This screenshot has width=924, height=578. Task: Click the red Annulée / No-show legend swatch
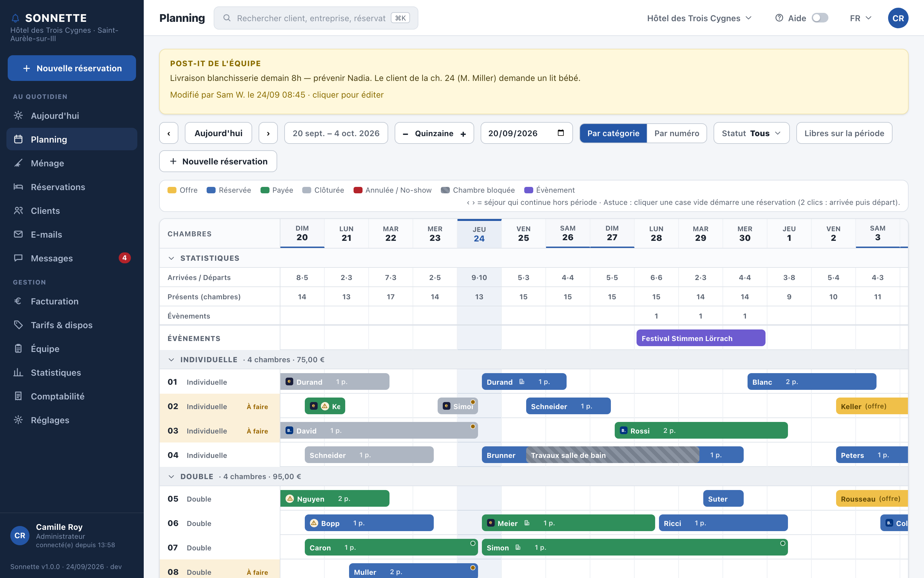coord(358,190)
